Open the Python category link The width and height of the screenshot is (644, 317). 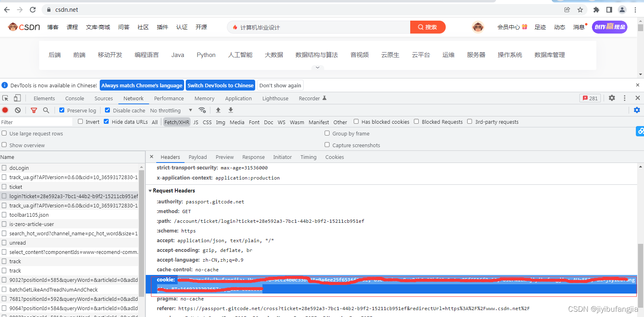point(206,55)
